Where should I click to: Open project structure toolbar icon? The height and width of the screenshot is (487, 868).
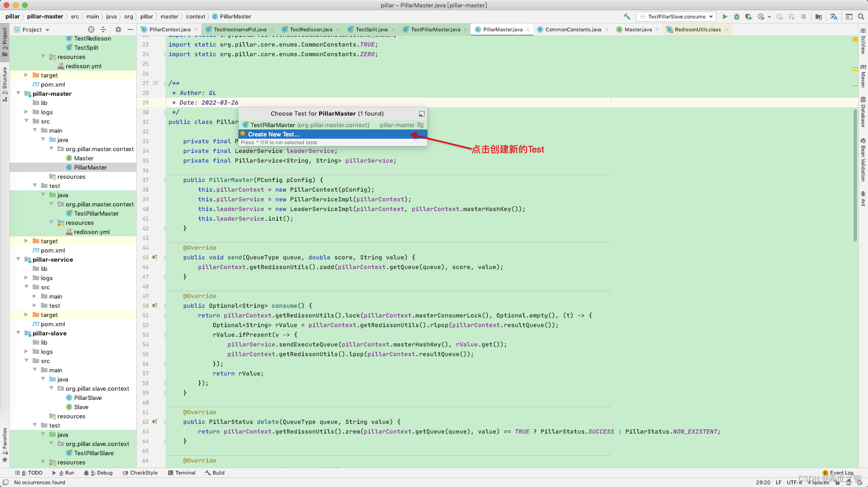point(818,17)
